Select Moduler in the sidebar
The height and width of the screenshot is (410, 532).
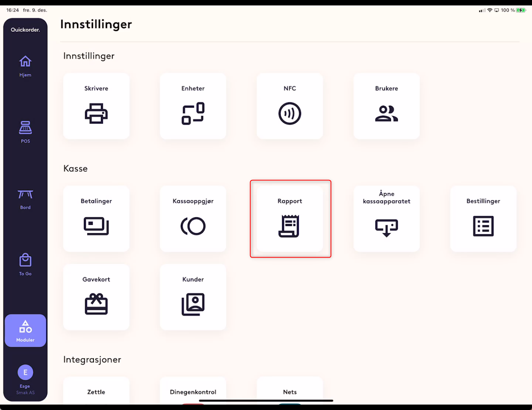tap(25, 330)
